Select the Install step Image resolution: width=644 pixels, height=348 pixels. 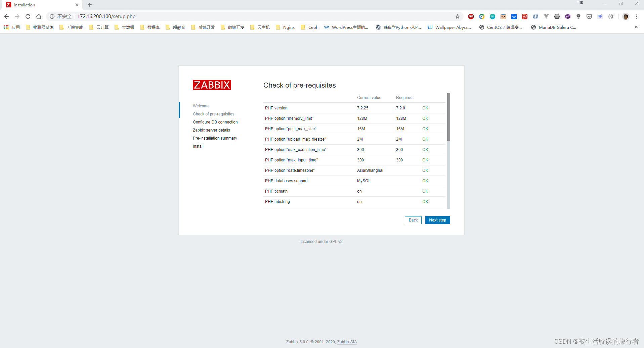point(198,146)
